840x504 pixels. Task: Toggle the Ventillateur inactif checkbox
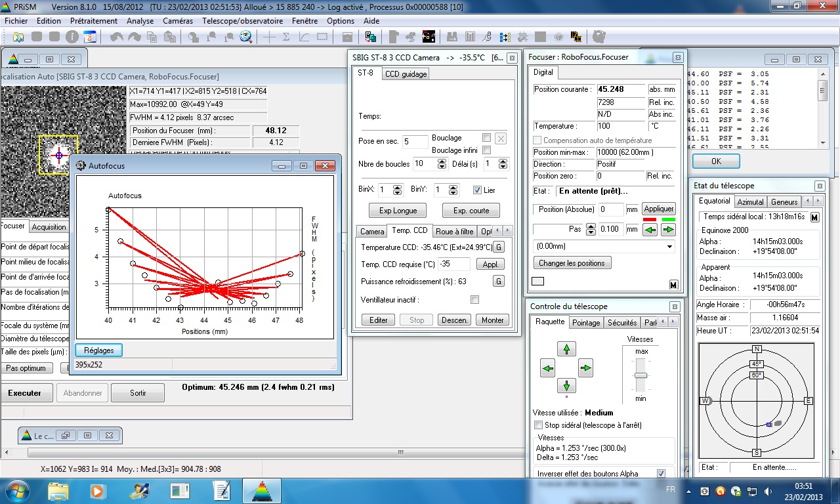(x=474, y=300)
